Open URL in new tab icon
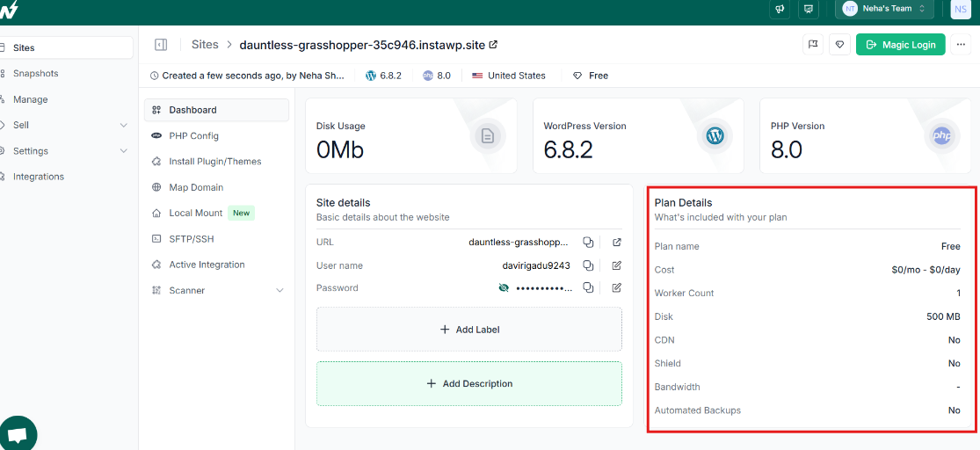This screenshot has width=980, height=450. (x=617, y=242)
